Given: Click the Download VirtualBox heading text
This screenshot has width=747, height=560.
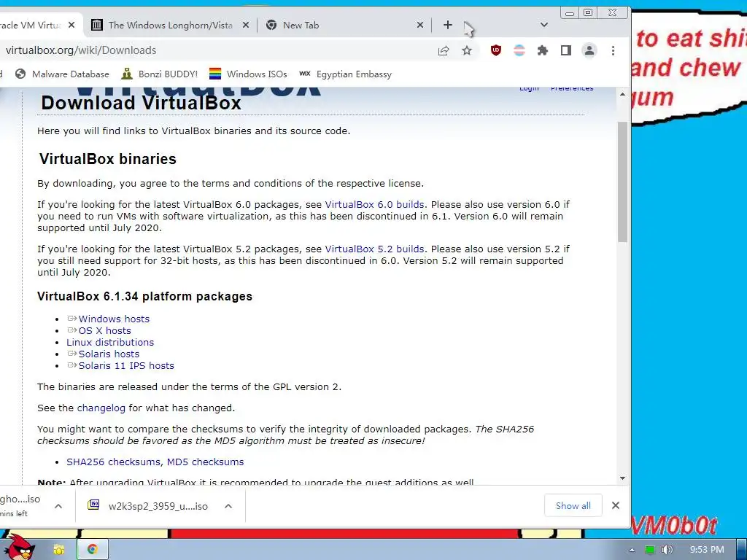Looking at the screenshot, I should (141, 103).
